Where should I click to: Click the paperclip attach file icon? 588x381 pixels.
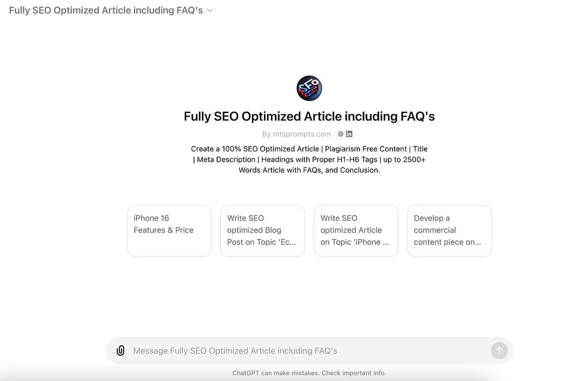click(120, 351)
